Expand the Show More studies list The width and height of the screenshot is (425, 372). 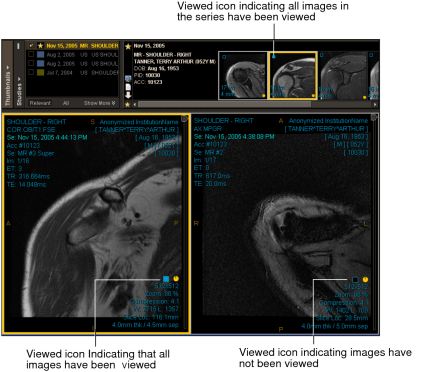(x=99, y=103)
